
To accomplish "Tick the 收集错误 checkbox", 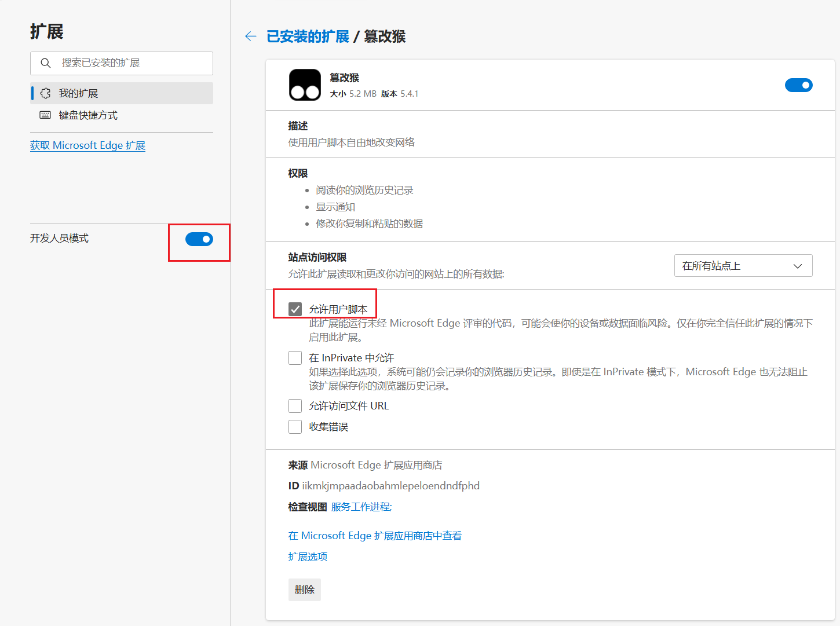I will (x=295, y=427).
